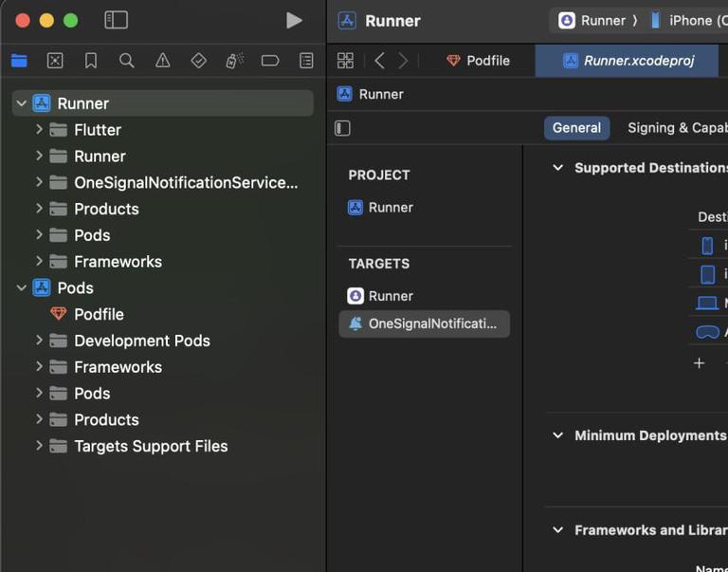Open the debug navigator
Image resolution: width=728 pixels, height=572 pixels.
tap(234, 61)
